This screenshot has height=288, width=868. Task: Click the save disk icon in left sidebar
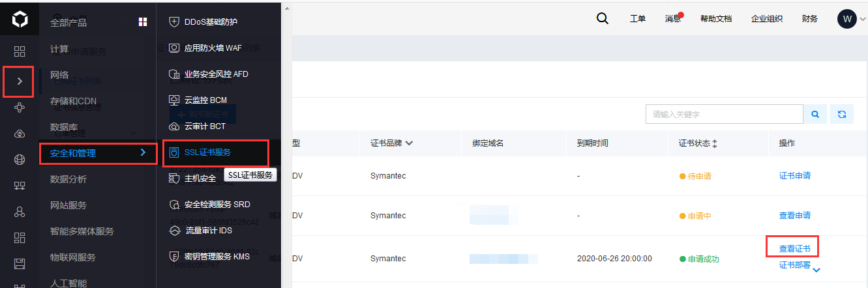(x=20, y=263)
